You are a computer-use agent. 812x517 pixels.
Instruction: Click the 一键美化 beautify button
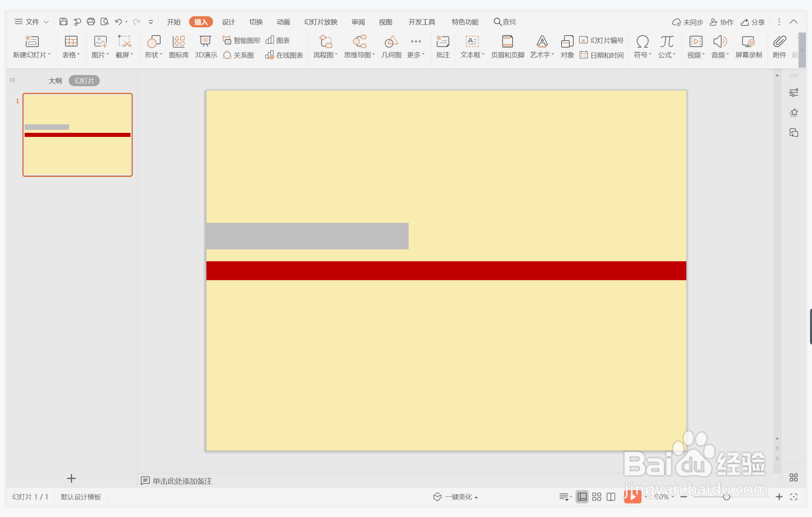(456, 497)
